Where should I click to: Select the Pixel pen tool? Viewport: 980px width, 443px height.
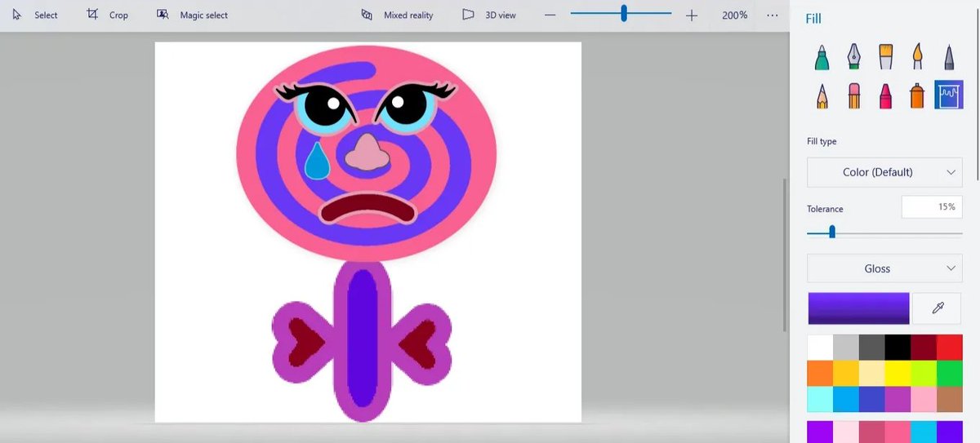[x=949, y=56]
